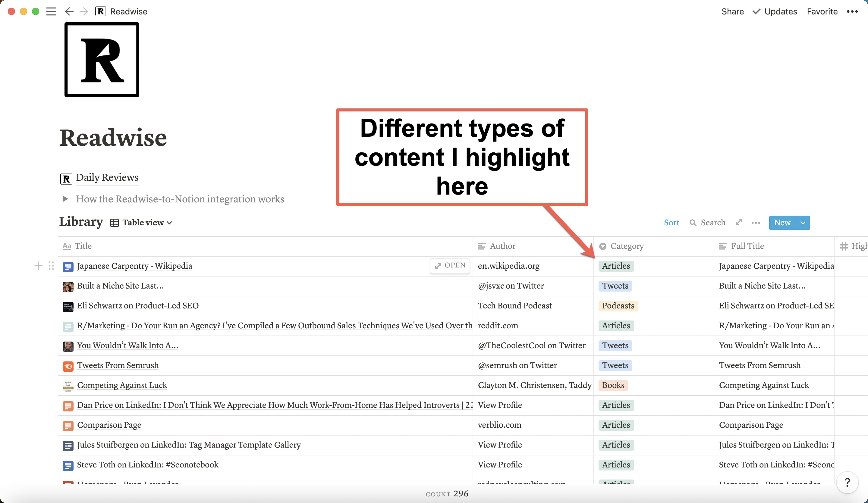The height and width of the screenshot is (503, 868).
Task: Open Competing Against Luck title
Action: tap(122, 385)
